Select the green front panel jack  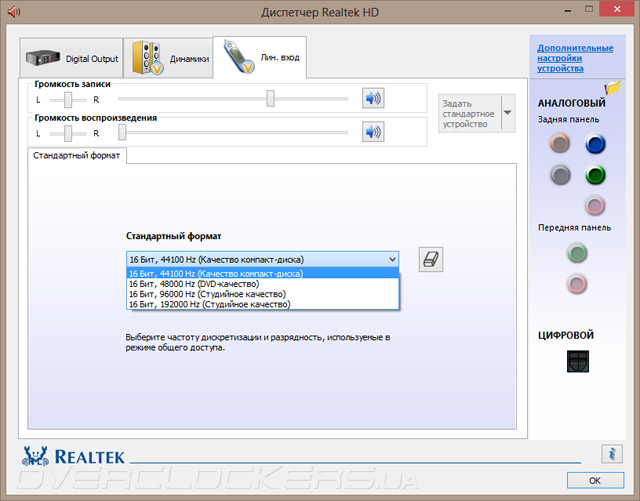coord(577,253)
